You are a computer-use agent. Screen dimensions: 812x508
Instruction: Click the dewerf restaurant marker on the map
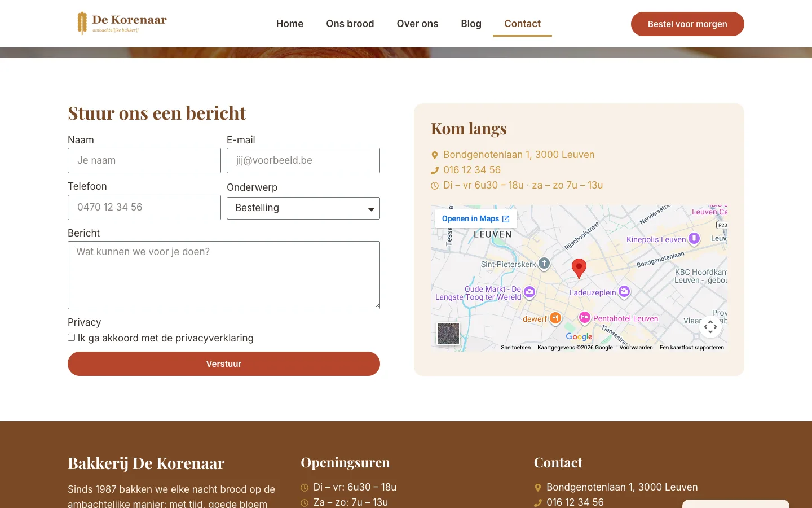click(555, 319)
